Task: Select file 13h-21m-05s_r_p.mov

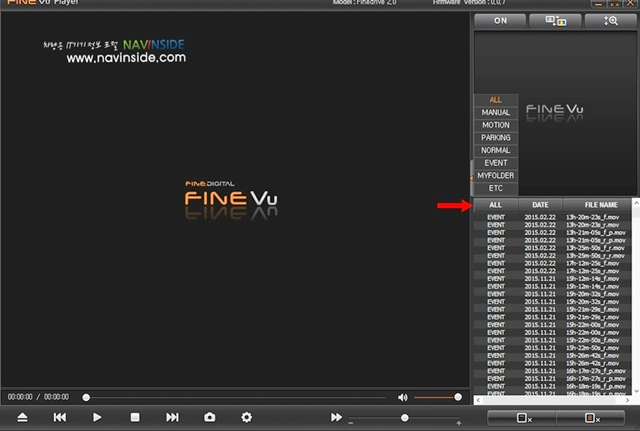Action: pyautogui.click(x=553, y=240)
